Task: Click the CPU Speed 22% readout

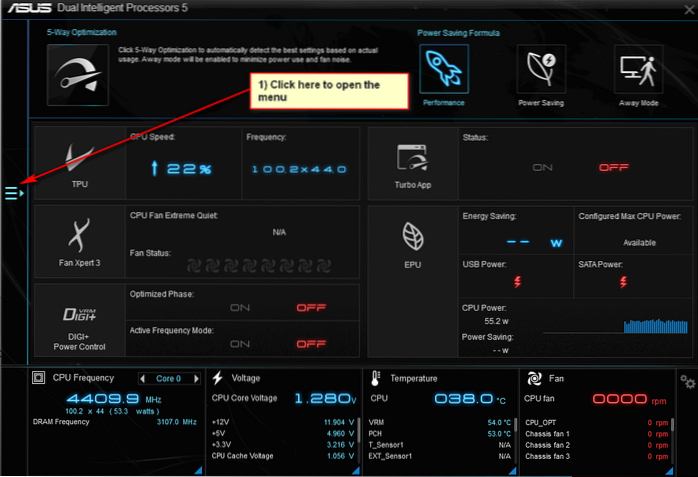Action: [x=183, y=169]
